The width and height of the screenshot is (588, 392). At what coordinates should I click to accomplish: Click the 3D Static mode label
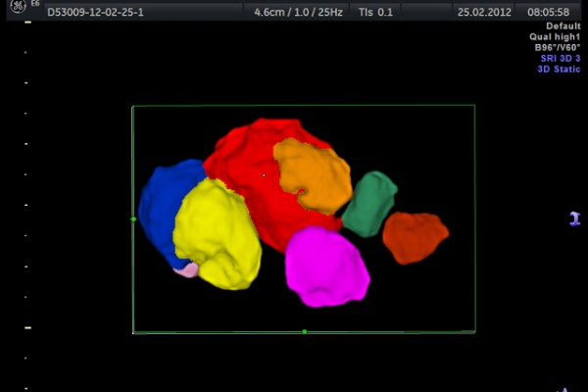(x=560, y=69)
